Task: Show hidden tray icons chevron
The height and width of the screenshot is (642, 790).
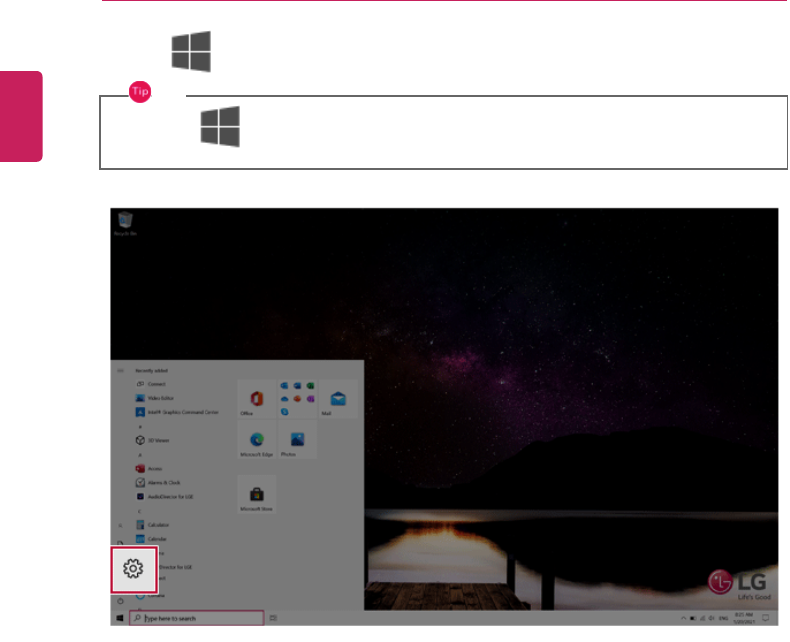Action: point(683,618)
